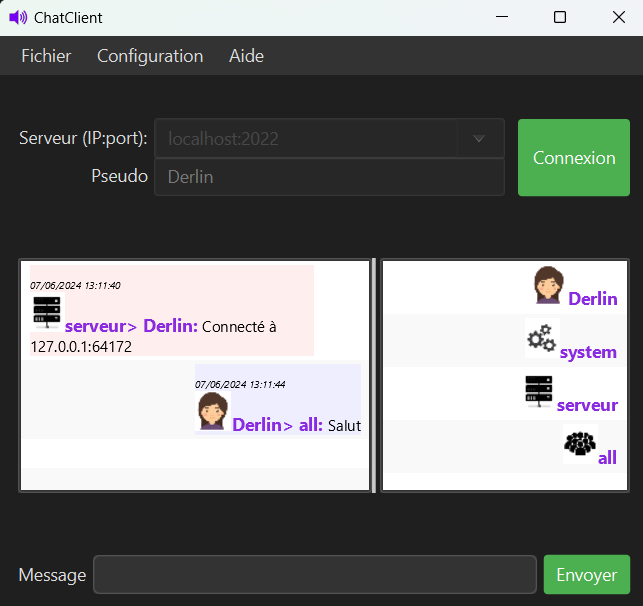Image resolution: width=643 pixels, height=606 pixels.
Task: Focus the Message input box
Action: coord(315,574)
